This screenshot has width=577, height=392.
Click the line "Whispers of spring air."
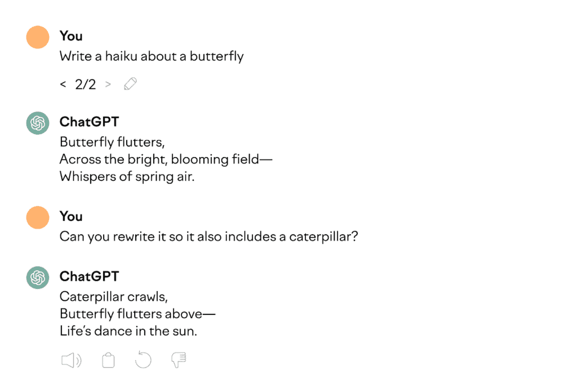click(127, 176)
